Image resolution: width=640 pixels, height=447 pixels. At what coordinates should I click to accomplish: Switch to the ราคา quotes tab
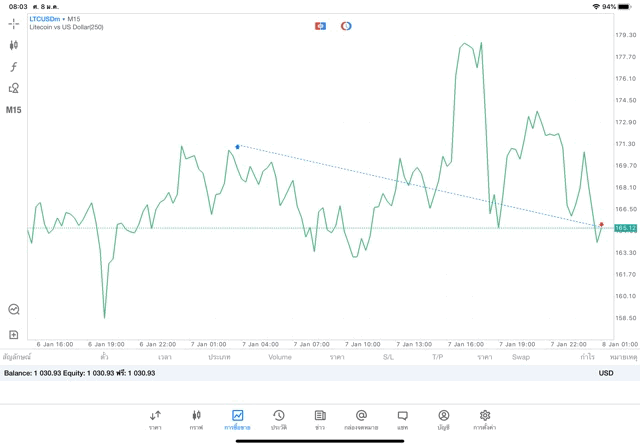point(155,419)
